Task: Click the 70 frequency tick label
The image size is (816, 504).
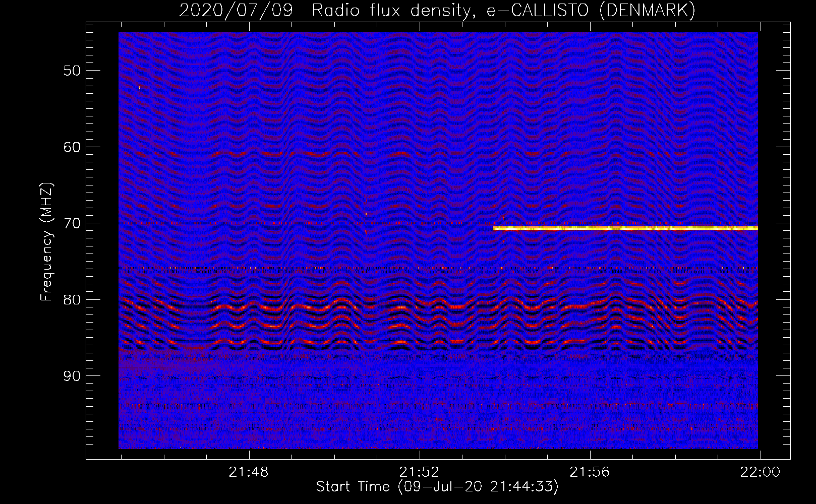Action: [72, 223]
